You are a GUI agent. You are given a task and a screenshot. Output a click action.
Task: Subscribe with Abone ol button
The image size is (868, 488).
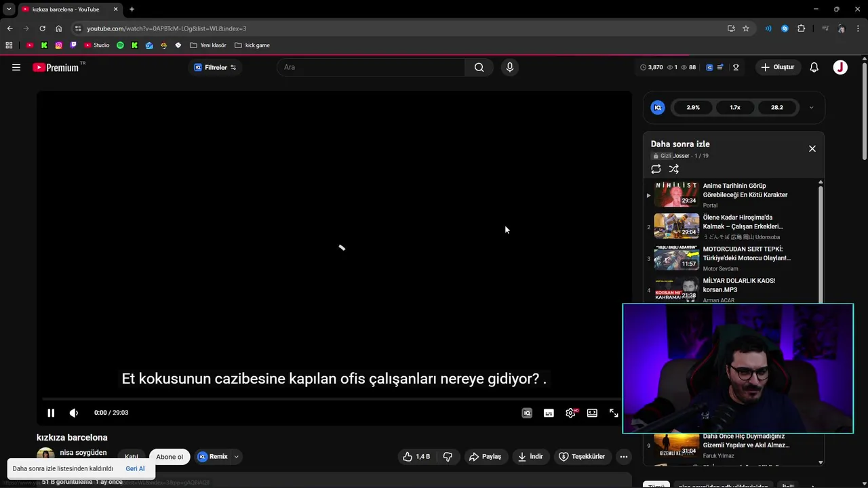[x=170, y=457]
